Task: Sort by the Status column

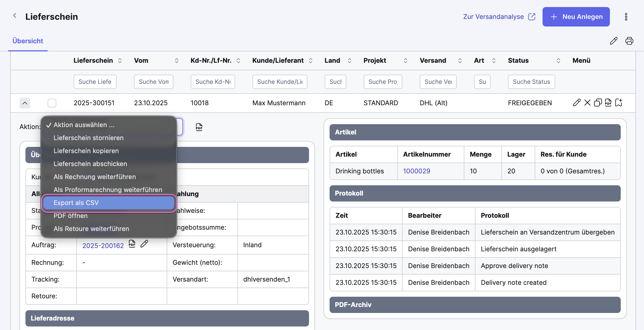Action: pos(558,61)
